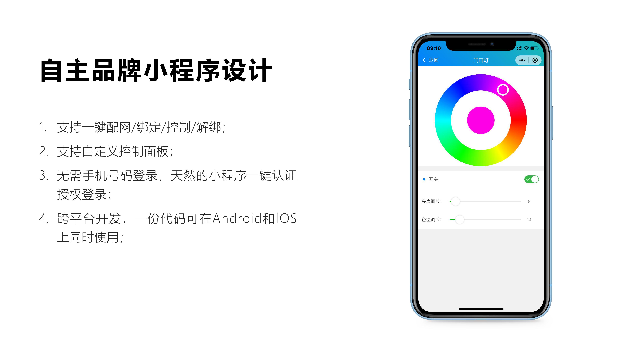Enable the 开关 toggle switch
The height and width of the screenshot is (362, 644).
pos(531,179)
